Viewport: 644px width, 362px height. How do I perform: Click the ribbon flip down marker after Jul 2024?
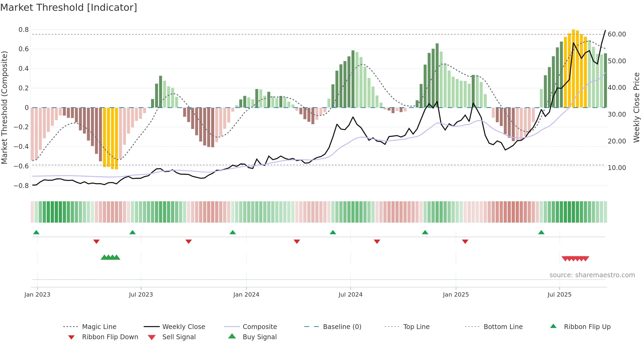pos(377,242)
